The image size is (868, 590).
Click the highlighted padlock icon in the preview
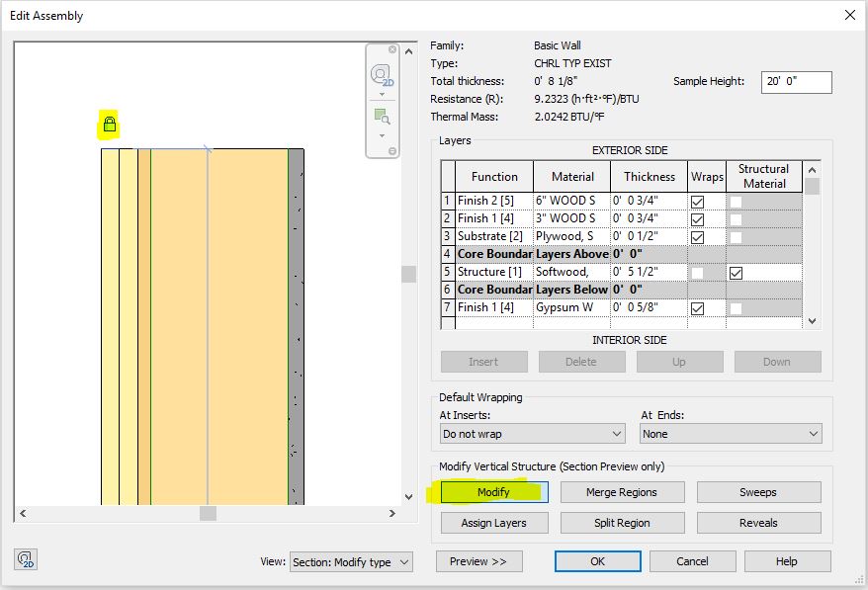[x=109, y=125]
